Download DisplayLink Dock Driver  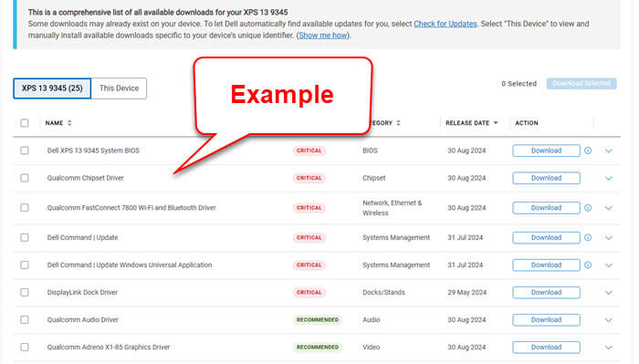(546, 292)
